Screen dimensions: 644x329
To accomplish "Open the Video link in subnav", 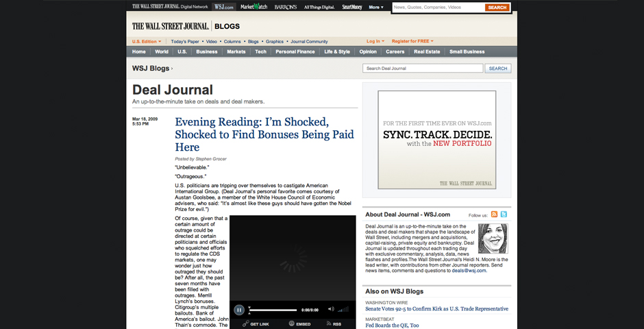I will pyautogui.click(x=212, y=42).
